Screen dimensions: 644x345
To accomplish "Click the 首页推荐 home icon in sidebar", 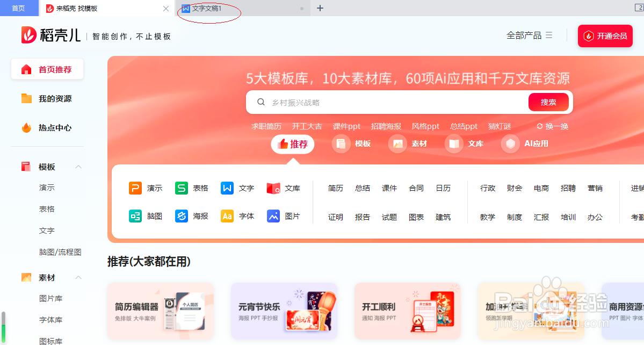I will (x=26, y=69).
